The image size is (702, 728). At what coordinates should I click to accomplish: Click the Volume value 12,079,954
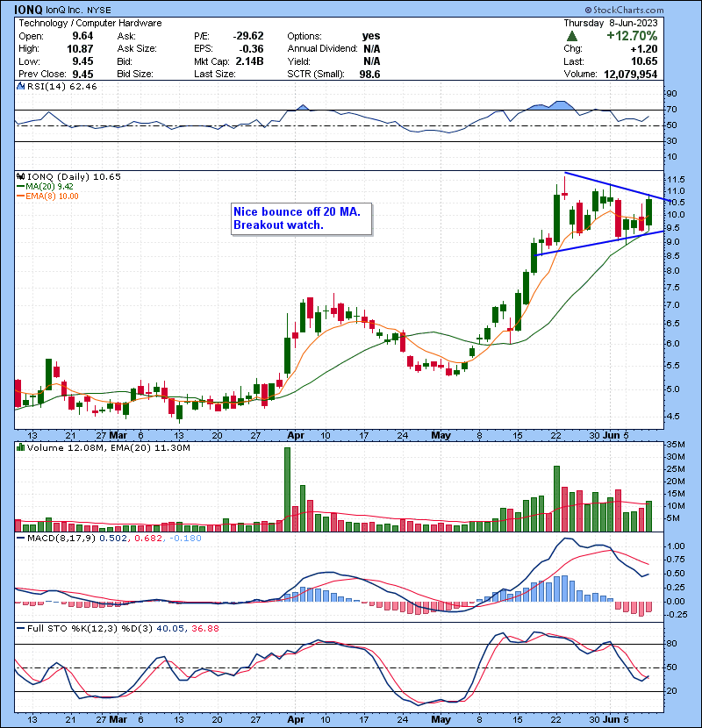pos(630,74)
